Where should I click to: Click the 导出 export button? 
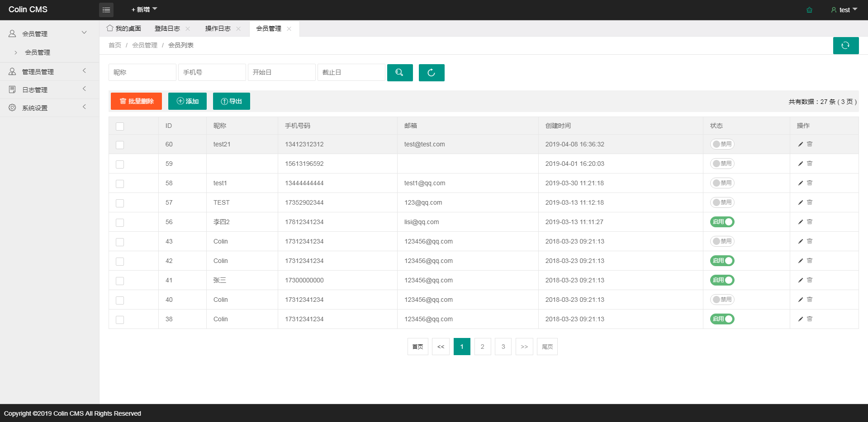[232, 101]
